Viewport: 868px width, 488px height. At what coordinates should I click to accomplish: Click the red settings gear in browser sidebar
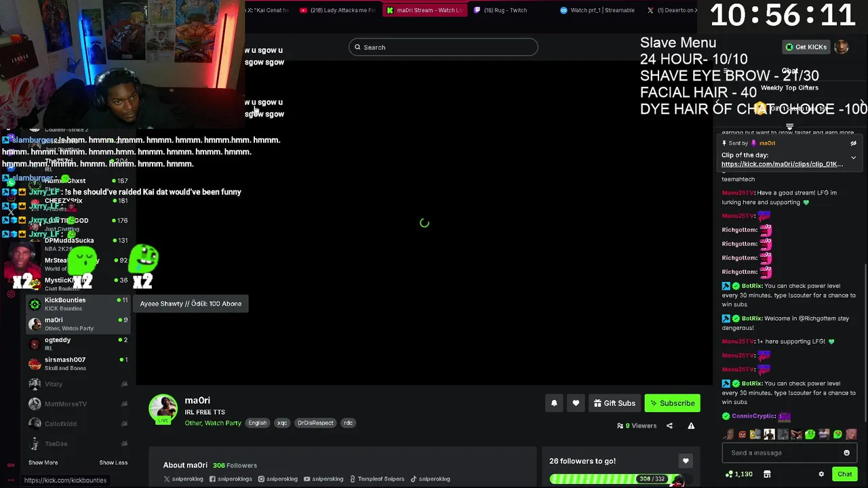click(x=11, y=293)
